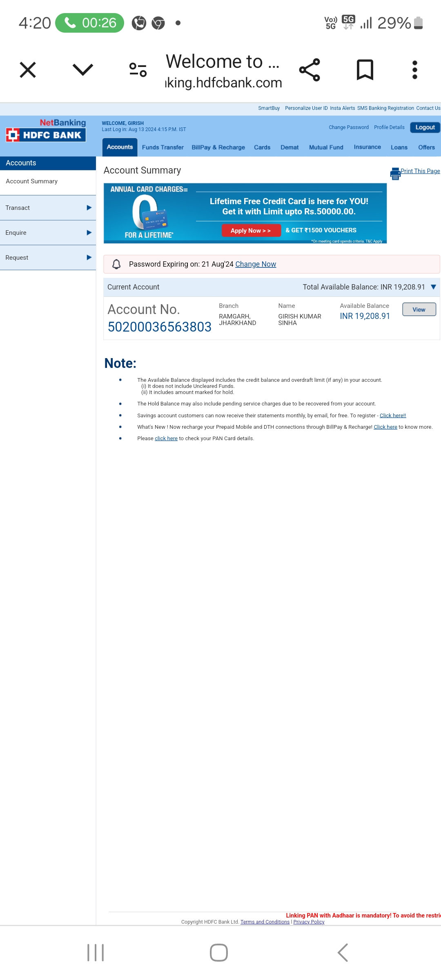Open the Offers tab
The width and height of the screenshot is (441, 980).
click(x=427, y=147)
